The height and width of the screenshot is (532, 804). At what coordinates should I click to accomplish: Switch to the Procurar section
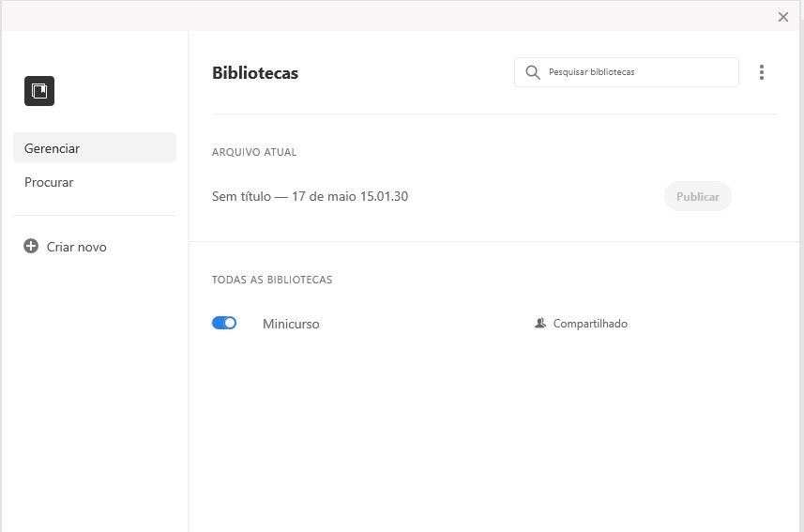(49, 182)
